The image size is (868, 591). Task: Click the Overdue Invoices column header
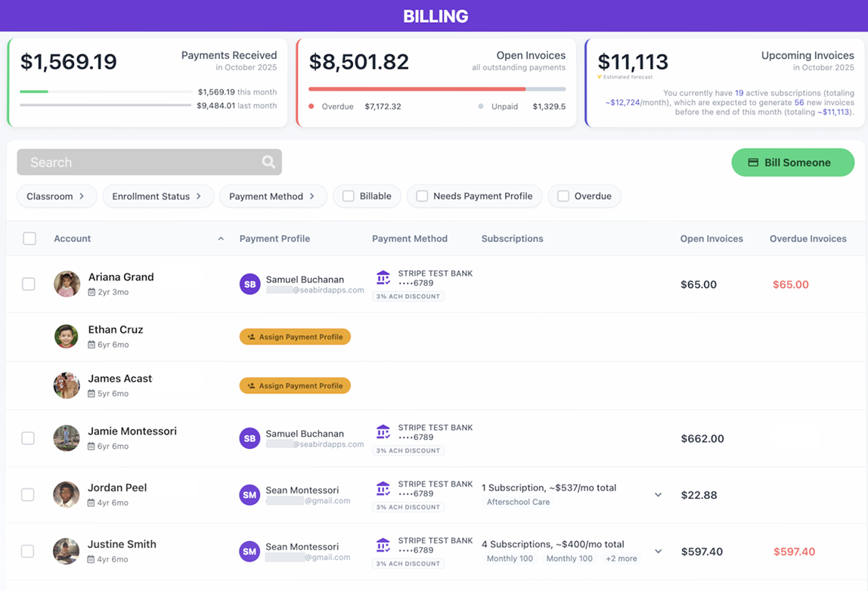[x=808, y=239]
